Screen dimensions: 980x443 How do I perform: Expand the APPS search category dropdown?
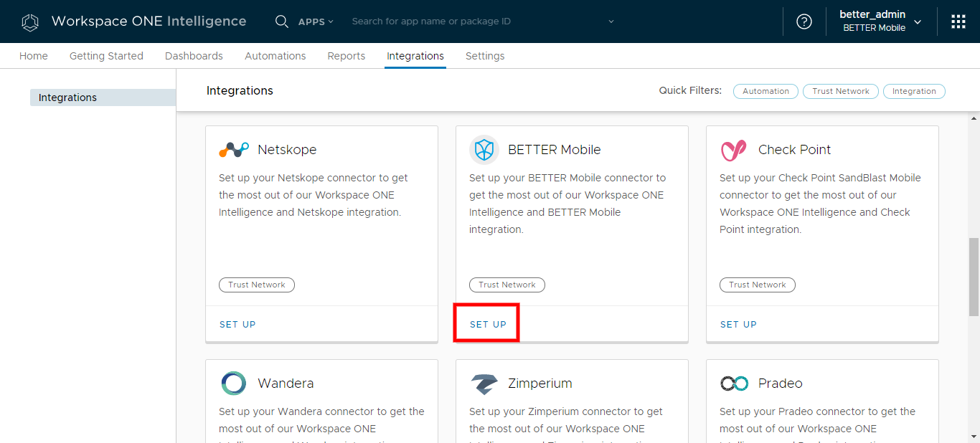click(x=316, y=22)
